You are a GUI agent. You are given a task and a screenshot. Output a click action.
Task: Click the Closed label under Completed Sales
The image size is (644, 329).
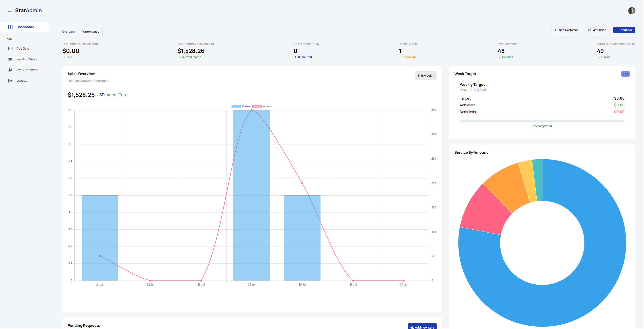click(605, 57)
